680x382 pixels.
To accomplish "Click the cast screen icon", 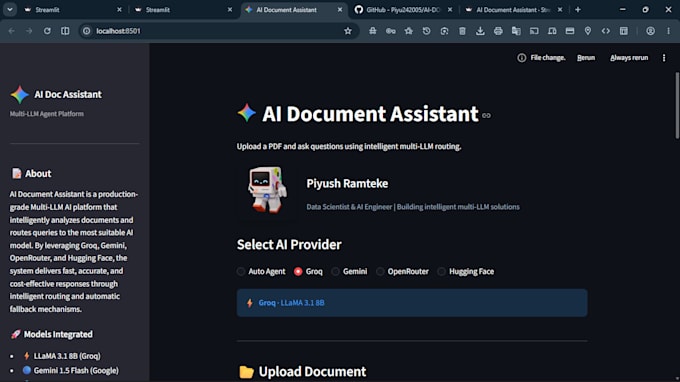I will [x=534, y=31].
